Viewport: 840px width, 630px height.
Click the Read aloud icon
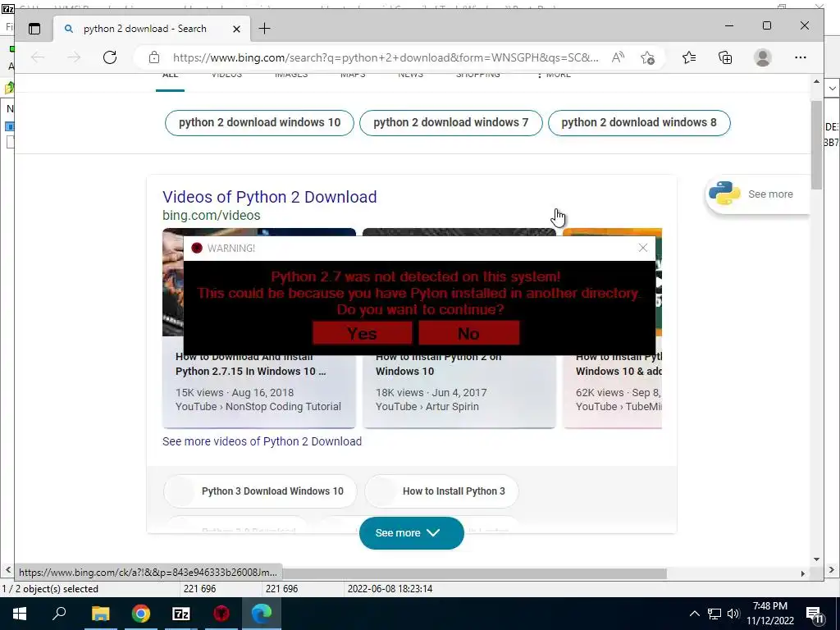[618, 57]
